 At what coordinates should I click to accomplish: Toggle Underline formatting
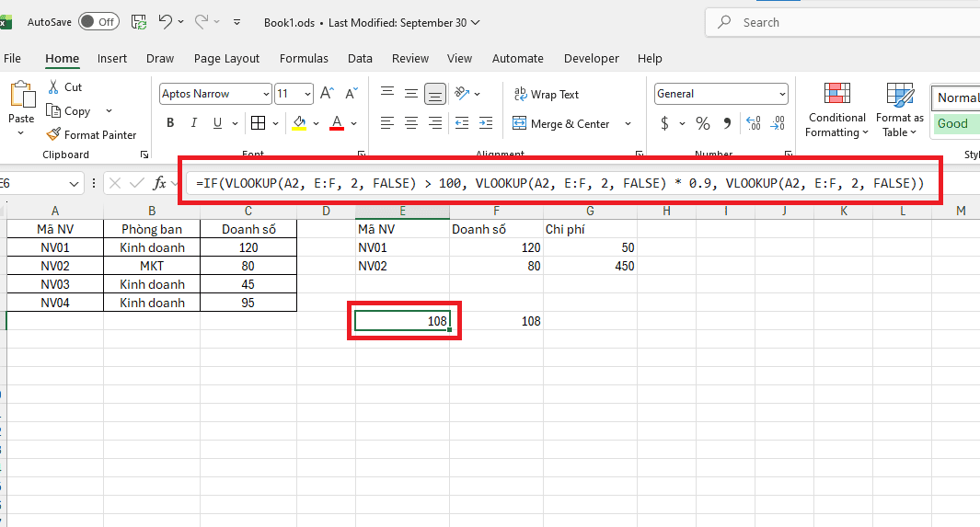tap(217, 123)
